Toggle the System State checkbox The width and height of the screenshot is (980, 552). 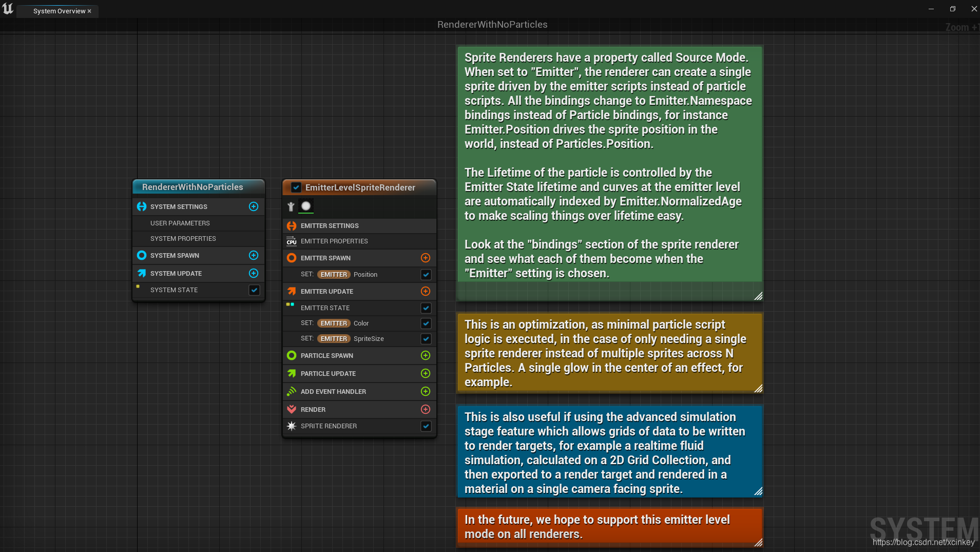(254, 290)
